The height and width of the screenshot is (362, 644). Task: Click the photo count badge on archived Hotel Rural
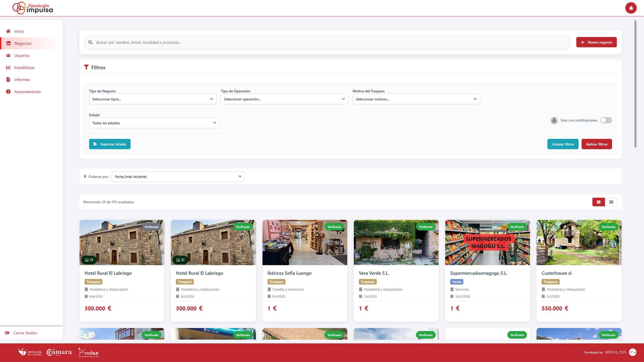89,260
